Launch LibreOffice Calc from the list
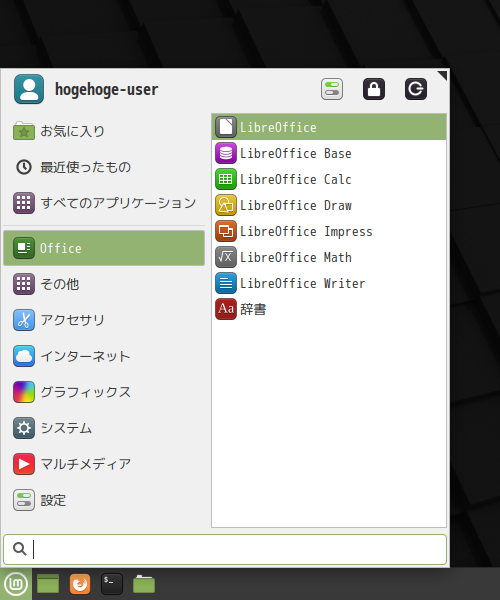The height and width of the screenshot is (600, 500). 329,179
